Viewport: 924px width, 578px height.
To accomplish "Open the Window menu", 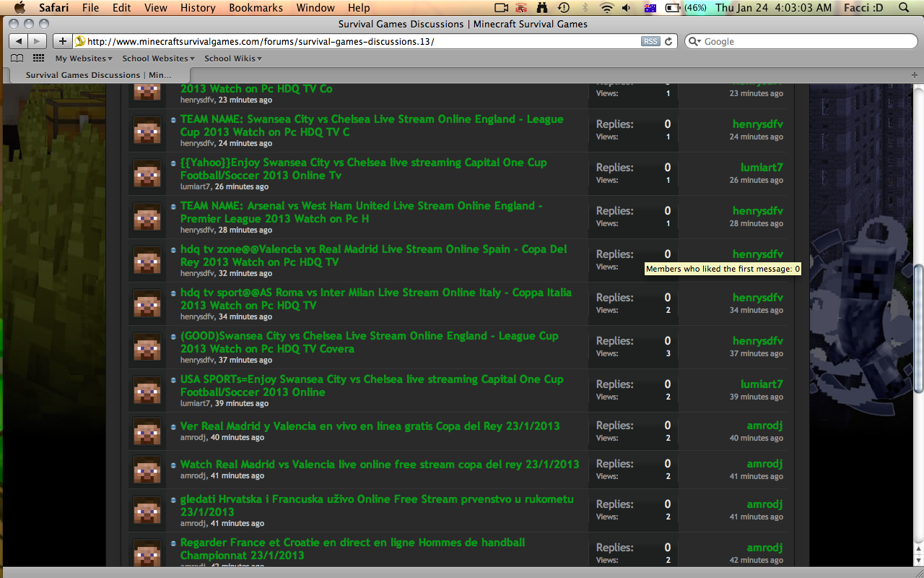I will [x=315, y=8].
